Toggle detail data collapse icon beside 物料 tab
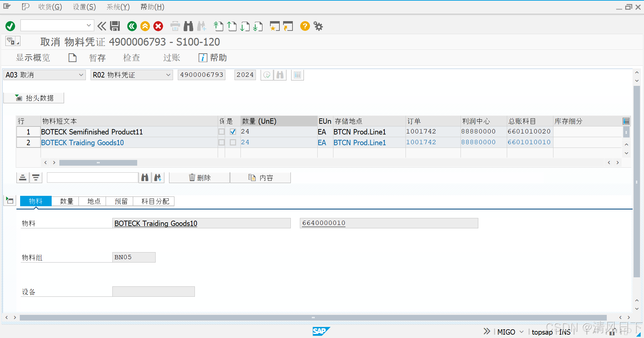 (x=10, y=201)
